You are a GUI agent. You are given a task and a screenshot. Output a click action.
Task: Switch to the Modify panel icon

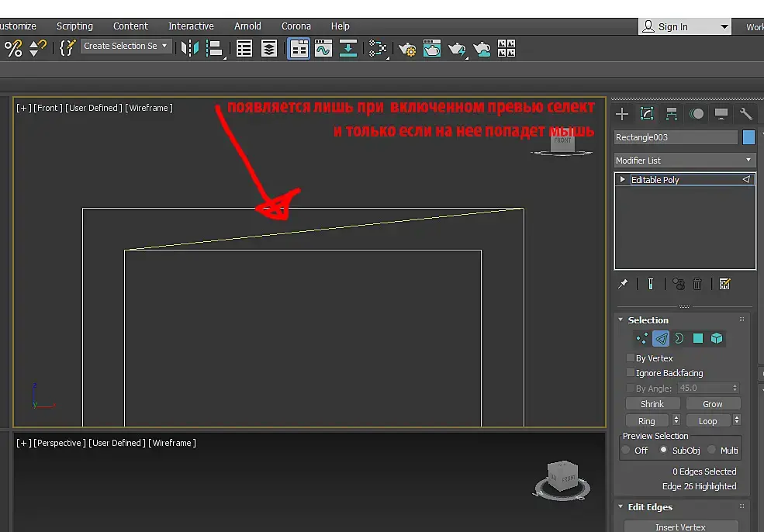click(647, 114)
